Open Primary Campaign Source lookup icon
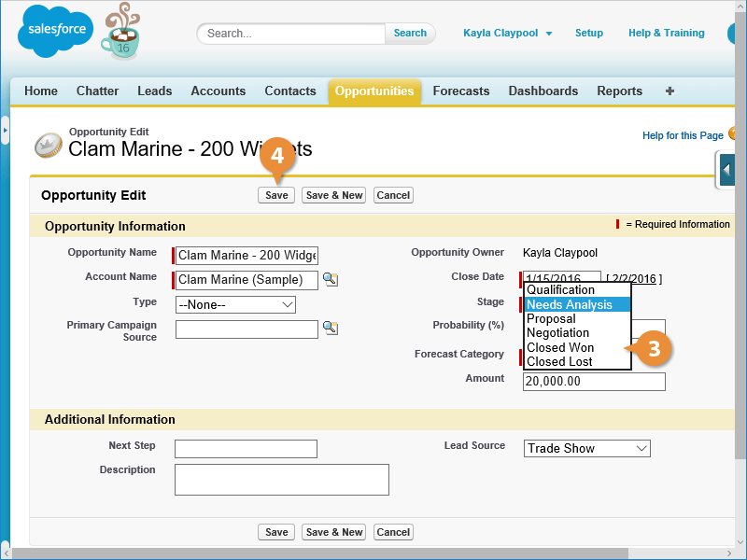 pos(331,328)
